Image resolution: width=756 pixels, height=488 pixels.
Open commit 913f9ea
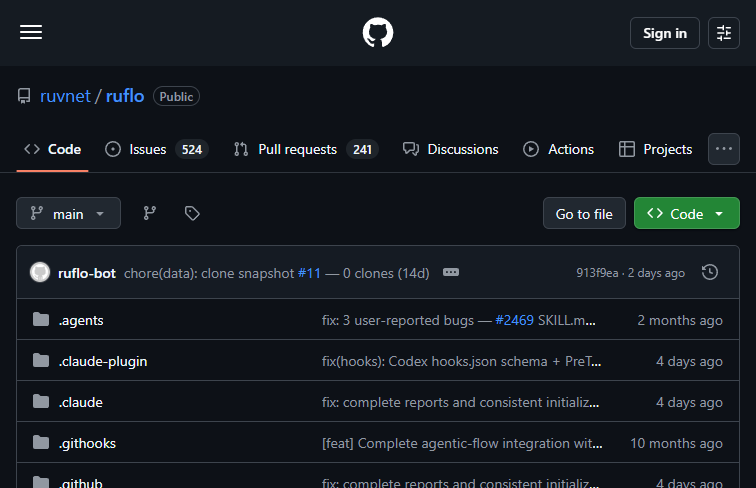[597, 273]
